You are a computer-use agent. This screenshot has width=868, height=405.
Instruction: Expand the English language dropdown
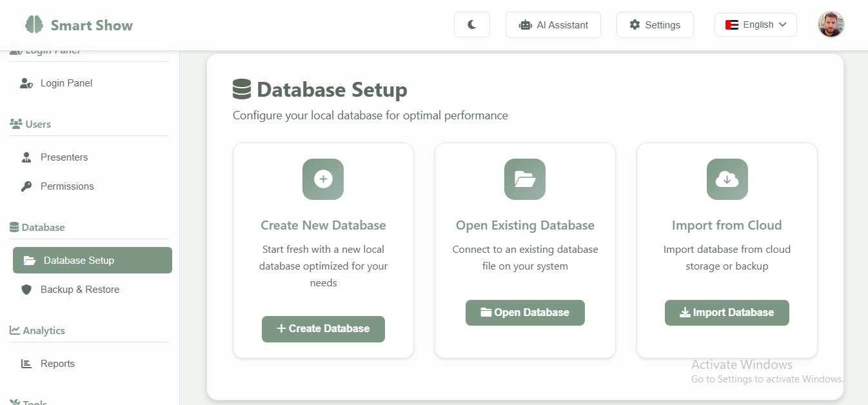[755, 25]
